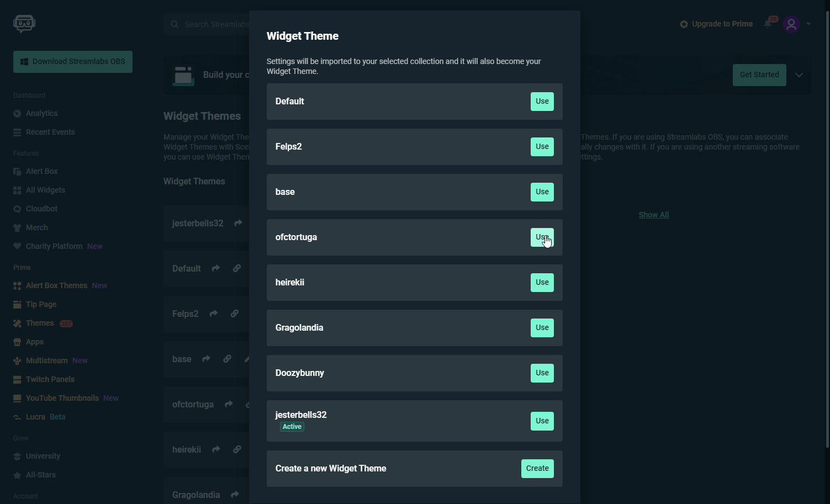Click the share arrow next to Gragolandia
Image resolution: width=830 pixels, height=504 pixels.
tap(235, 495)
